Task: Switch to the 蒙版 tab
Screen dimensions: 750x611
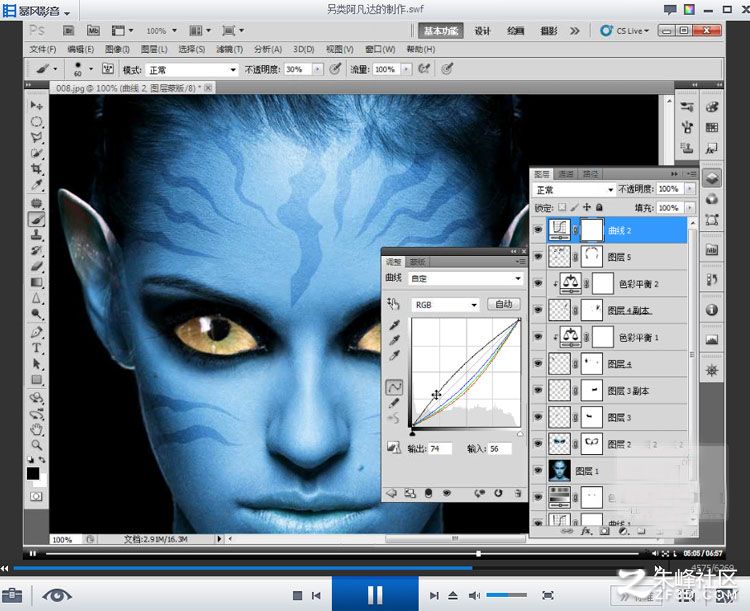Action: coord(418,262)
